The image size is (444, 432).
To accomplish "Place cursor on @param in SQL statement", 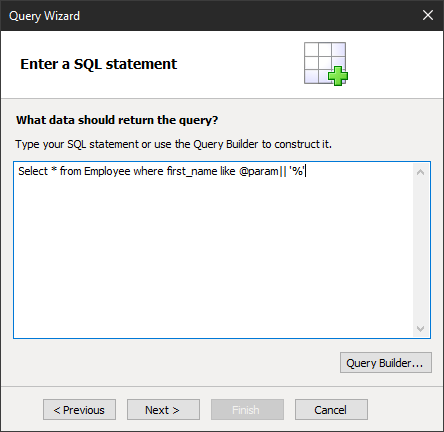I will [259, 171].
